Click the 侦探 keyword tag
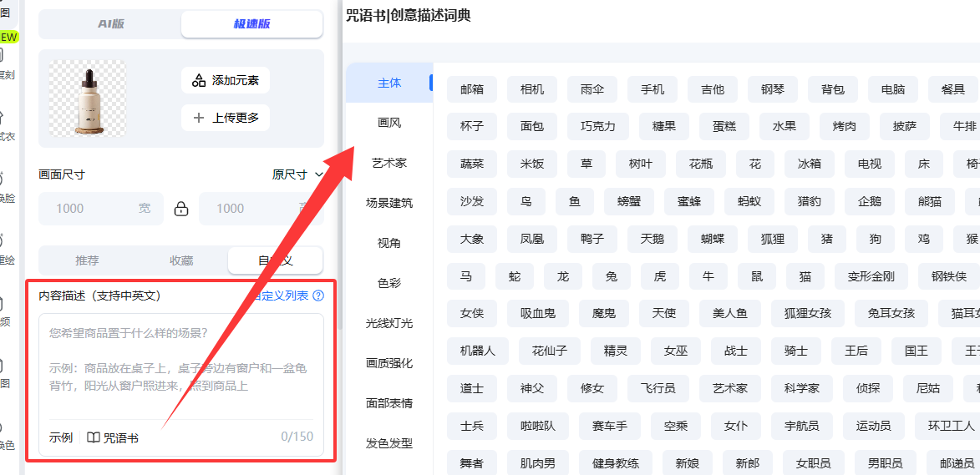The width and height of the screenshot is (980, 475). (868, 388)
